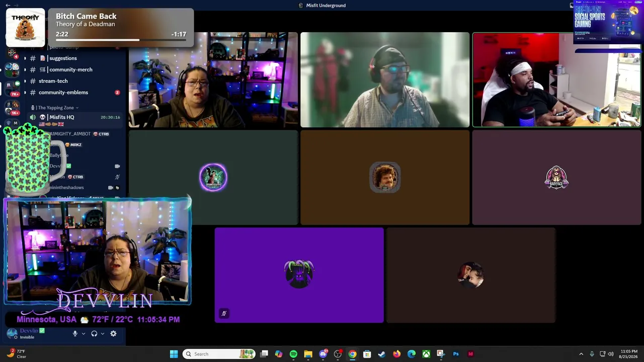This screenshot has height=362, width=644.
Task: Launch Copilot from the taskbar
Action: point(279,354)
